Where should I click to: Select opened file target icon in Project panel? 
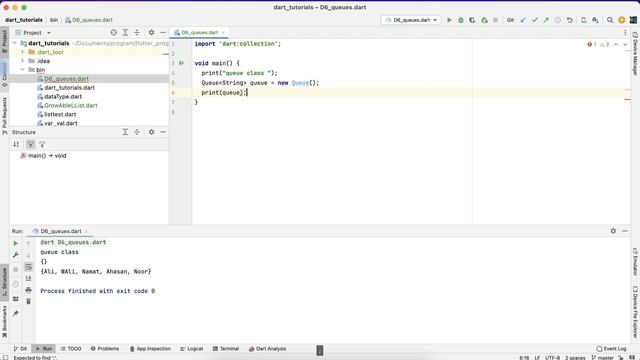(113, 32)
